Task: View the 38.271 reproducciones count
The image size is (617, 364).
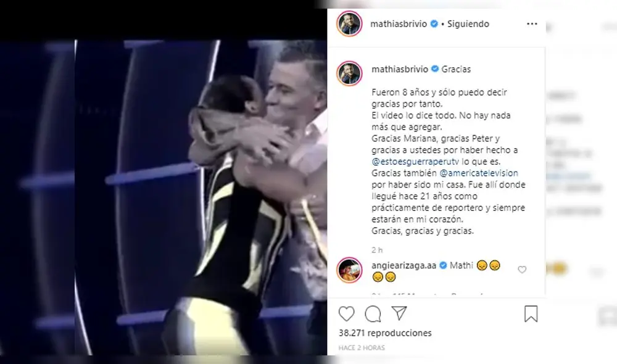Action: (385, 333)
